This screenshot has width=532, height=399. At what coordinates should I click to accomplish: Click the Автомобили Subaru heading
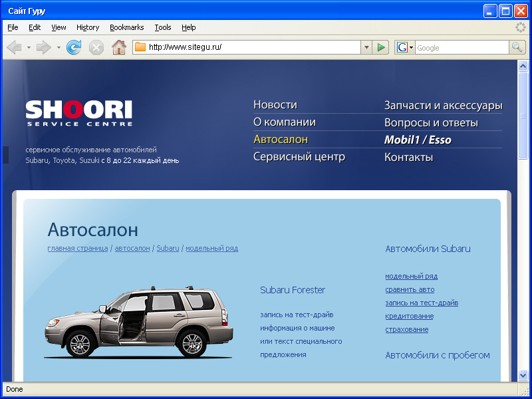coord(428,249)
